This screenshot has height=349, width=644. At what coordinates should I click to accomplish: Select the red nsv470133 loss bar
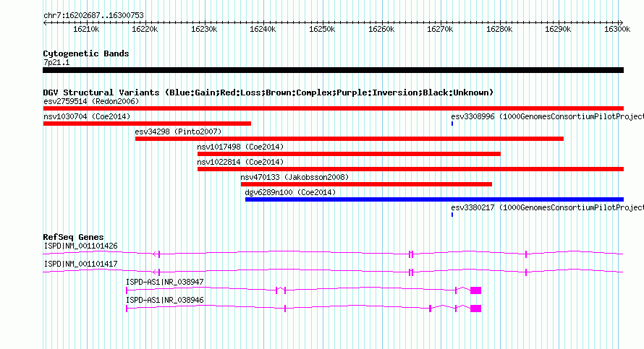(366, 184)
